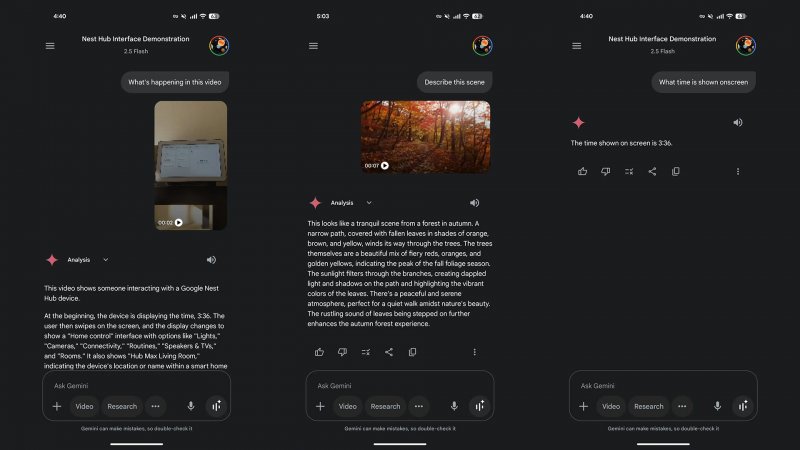Play the Nest Hub video in left screen

pyautogui.click(x=179, y=222)
